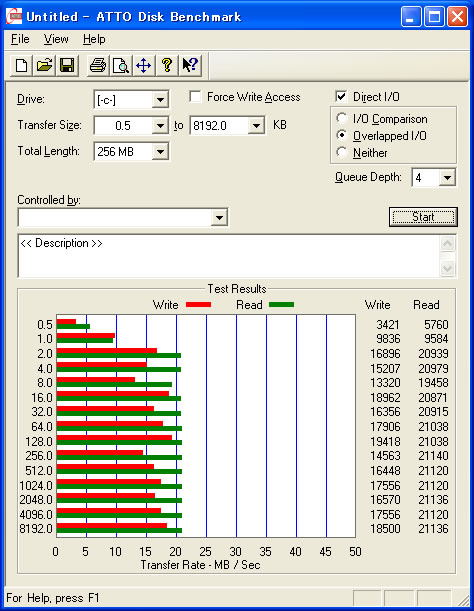This screenshot has height=611, width=474.
Task: Click the yellow question mark Help icon
Action: [167, 65]
